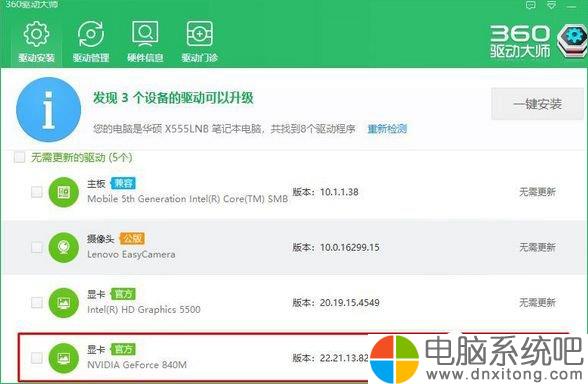Image resolution: width=588 pixels, height=384 pixels.
Task: Check the 摄像头 Lenovo EasyCamera checkbox
Action: coord(37,248)
